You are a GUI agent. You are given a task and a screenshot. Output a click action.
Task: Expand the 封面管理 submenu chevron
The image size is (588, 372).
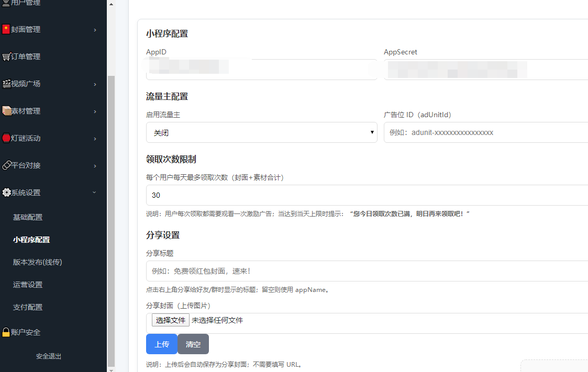[x=95, y=30]
